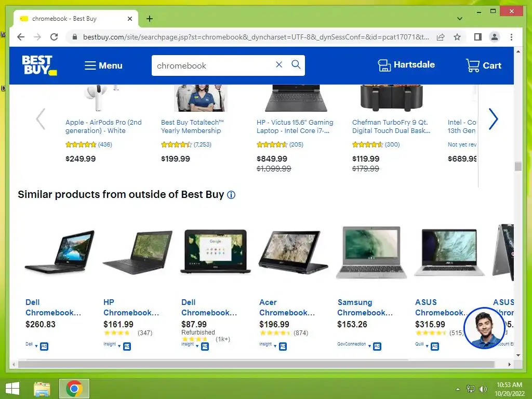Image resolution: width=532 pixels, height=399 pixels.
Task: Click the info icon beside Similar products heading
Action: click(x=231, y=195)
